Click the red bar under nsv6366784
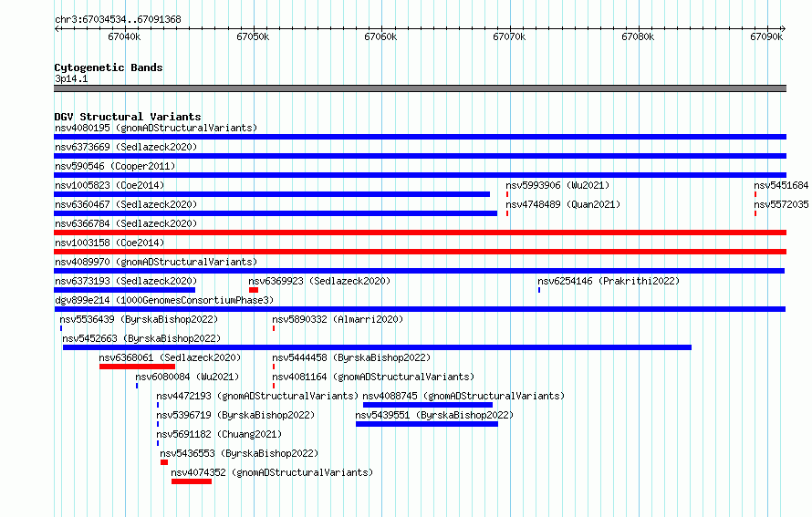The image size is (812, 517). pyautogui.click(x=420, y=233)
